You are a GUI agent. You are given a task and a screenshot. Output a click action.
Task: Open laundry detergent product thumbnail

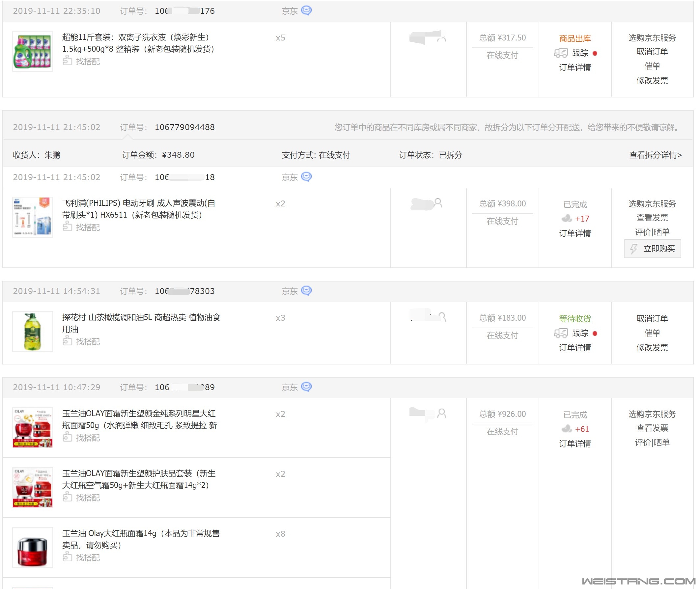[x=32, y=51]
